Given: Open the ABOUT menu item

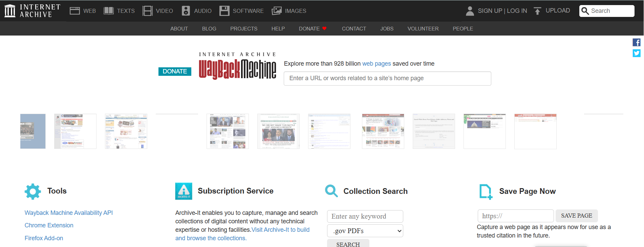Looking at the screenshot, I should tap(179, 29).
